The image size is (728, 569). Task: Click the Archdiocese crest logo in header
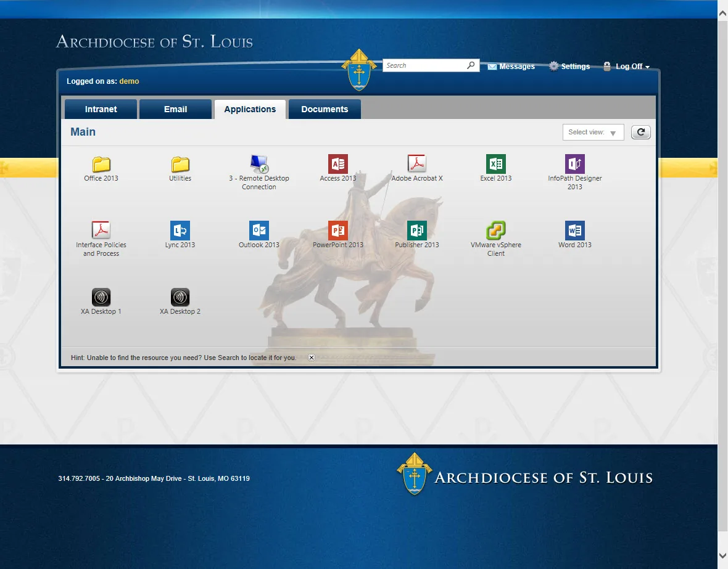[x=359, y=70]
